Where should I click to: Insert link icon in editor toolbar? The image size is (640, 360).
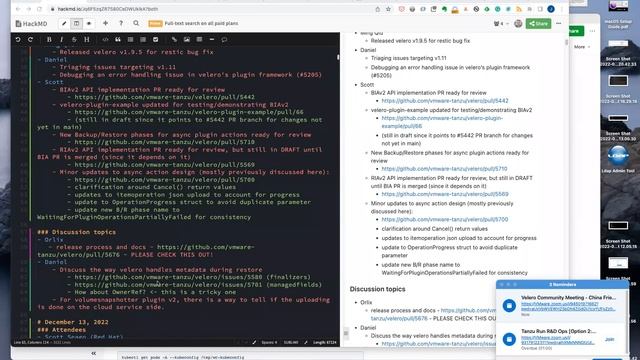(x=174, y=40)
